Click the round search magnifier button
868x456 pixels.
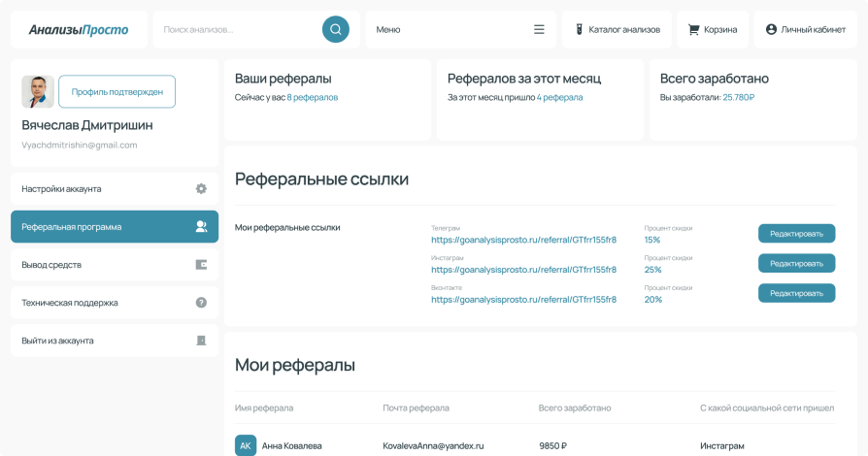click(336, 29)
